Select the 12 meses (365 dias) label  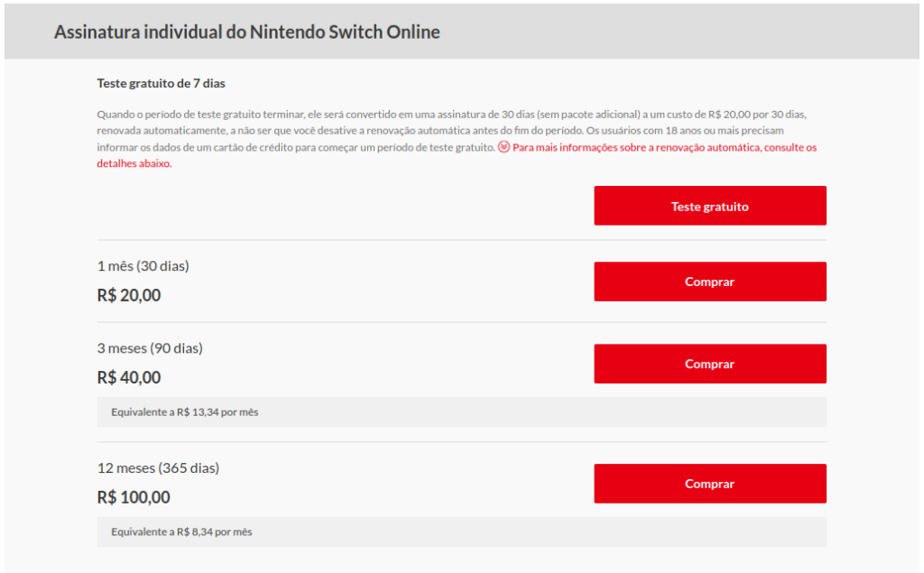pos(158,468)
